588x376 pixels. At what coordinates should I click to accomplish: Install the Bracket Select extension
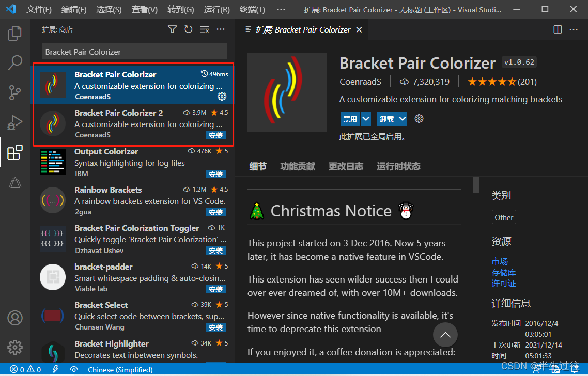tap(215, 327)
